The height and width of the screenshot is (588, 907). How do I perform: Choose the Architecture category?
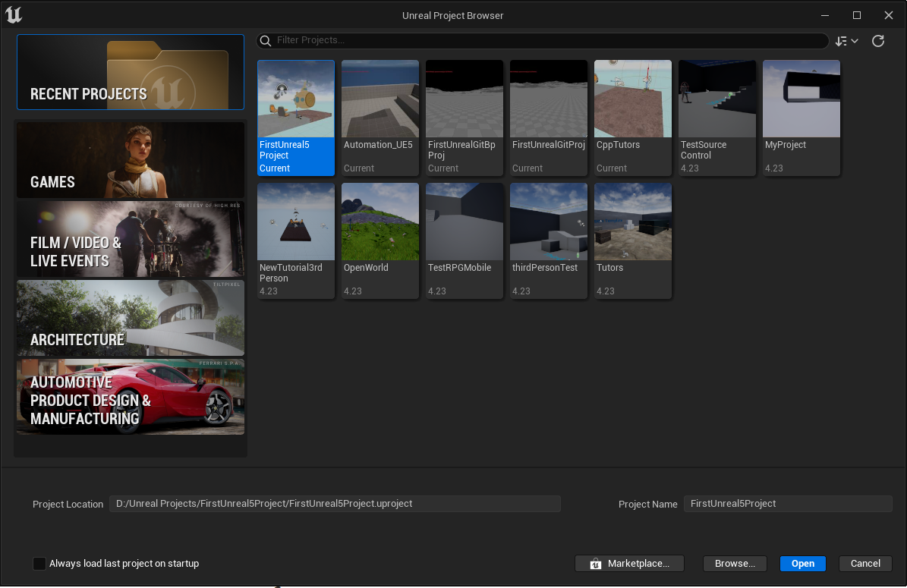[131, 318]
